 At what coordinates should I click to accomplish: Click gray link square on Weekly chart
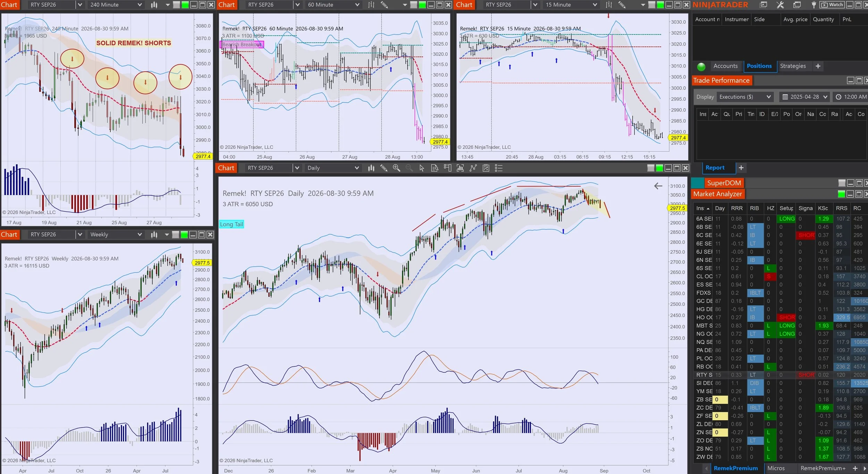(x=175, y=235)
